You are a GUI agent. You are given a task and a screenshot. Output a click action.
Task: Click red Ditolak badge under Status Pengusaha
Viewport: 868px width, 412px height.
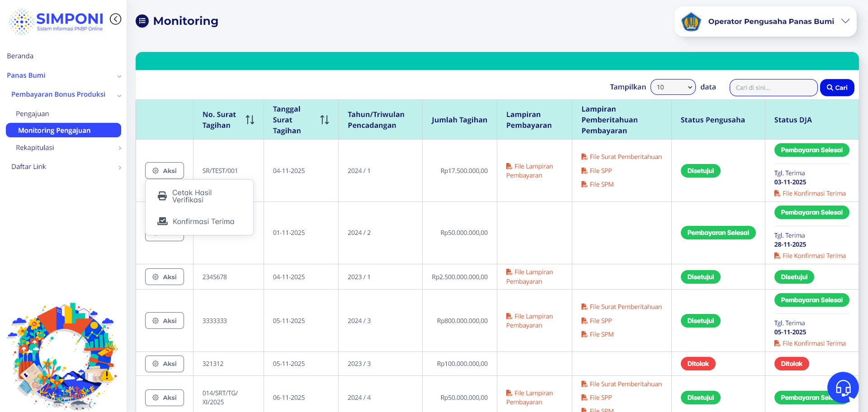(698, 364)
